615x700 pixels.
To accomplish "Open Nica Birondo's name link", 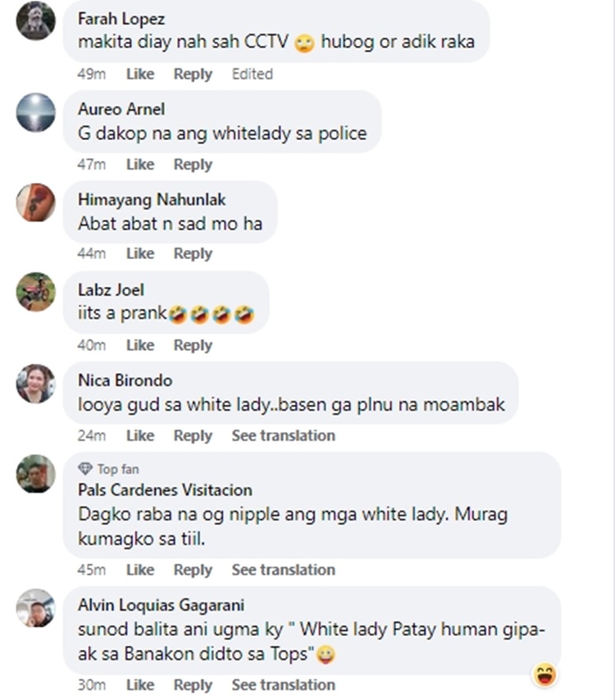I will [x=125, y=380].
